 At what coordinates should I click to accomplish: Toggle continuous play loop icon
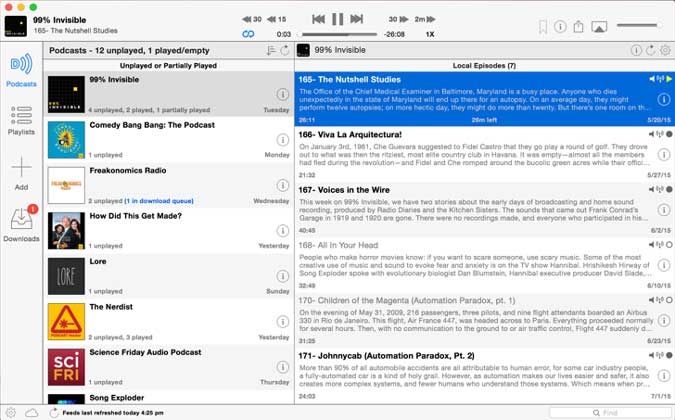coord(248,34)
